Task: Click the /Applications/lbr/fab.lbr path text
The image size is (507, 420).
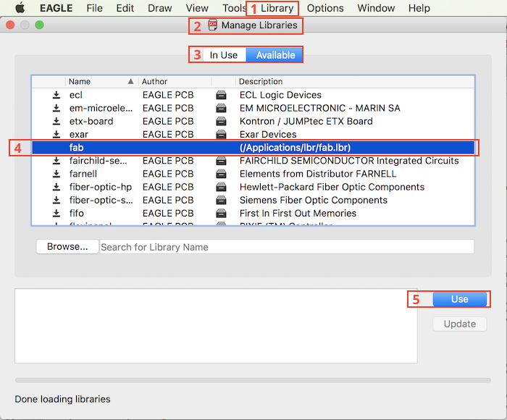Action: tap(296, 148)
